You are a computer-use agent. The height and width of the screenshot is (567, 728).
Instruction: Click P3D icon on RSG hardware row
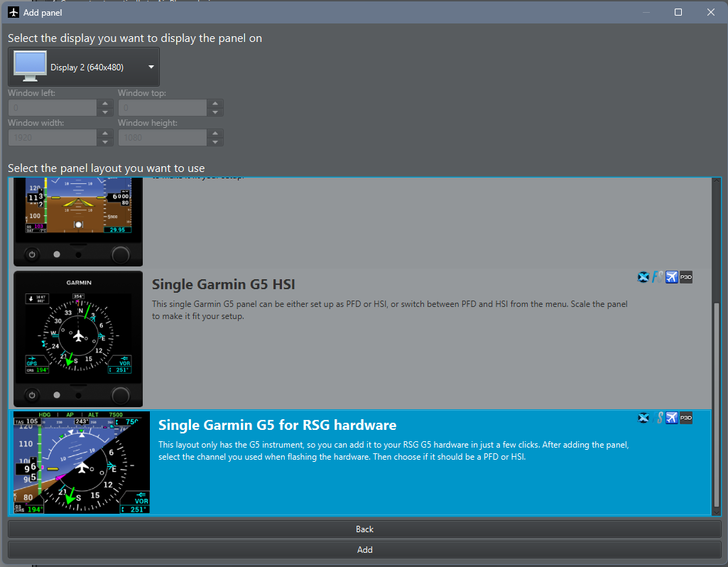[686, 418]
